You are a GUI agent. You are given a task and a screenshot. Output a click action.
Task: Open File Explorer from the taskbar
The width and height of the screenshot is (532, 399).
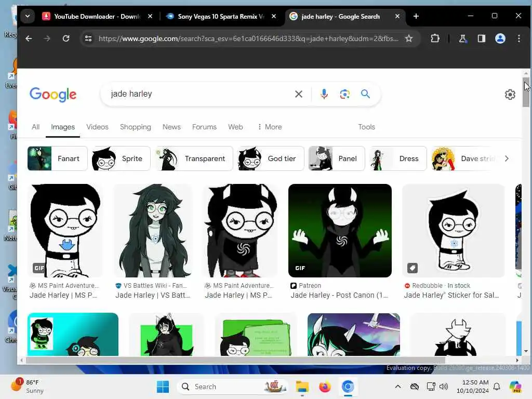[302, 387]
